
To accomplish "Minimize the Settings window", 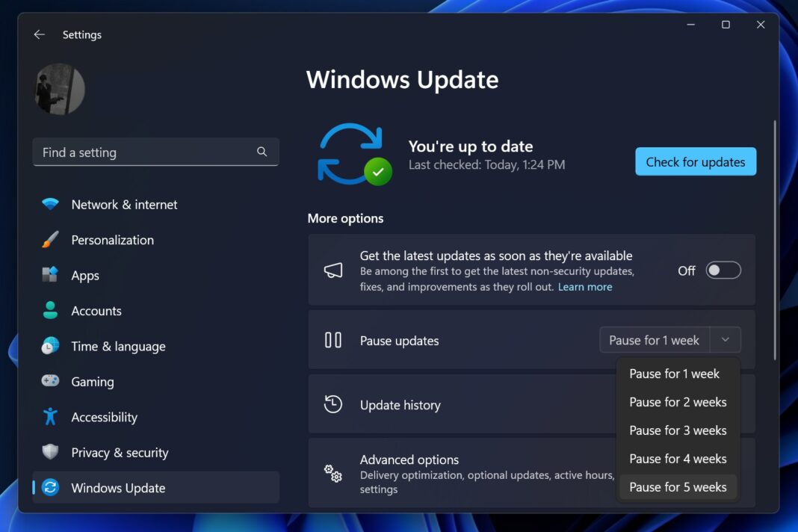I will click(x=690, y=25).
